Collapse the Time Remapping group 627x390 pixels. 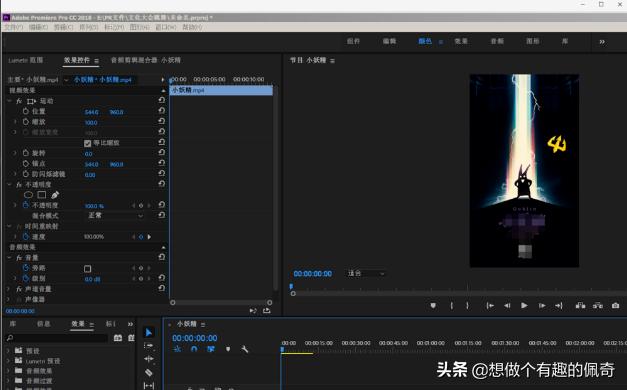(9, 226)
